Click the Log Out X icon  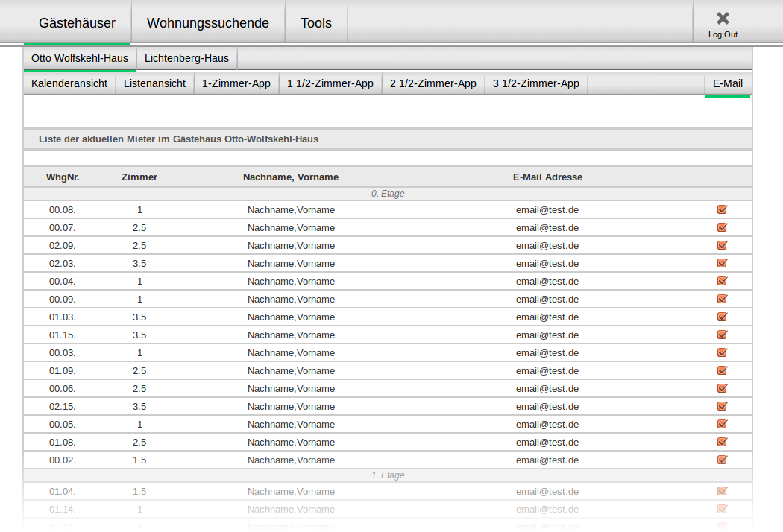[x=723, y=19]
